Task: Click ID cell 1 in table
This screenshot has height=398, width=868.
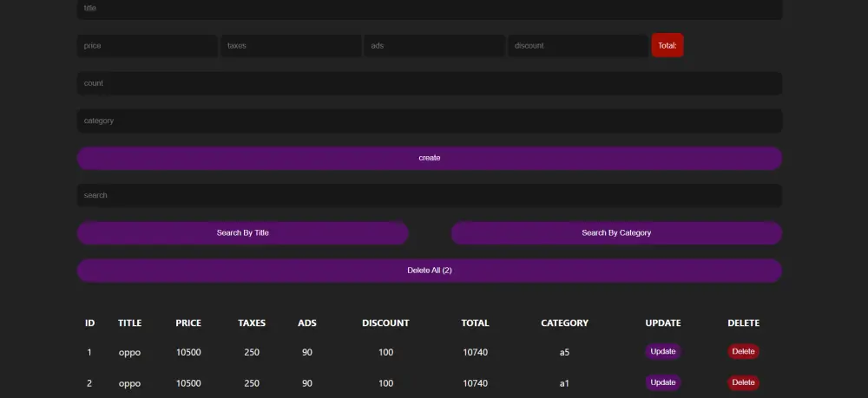Action: click(x=89, y=352)
